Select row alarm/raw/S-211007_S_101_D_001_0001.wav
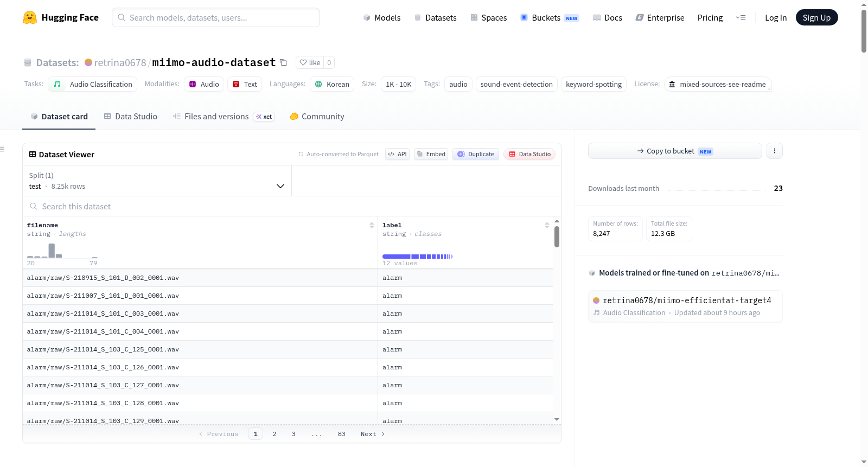Screen dimensions: 868x467 tap(288, 296)
